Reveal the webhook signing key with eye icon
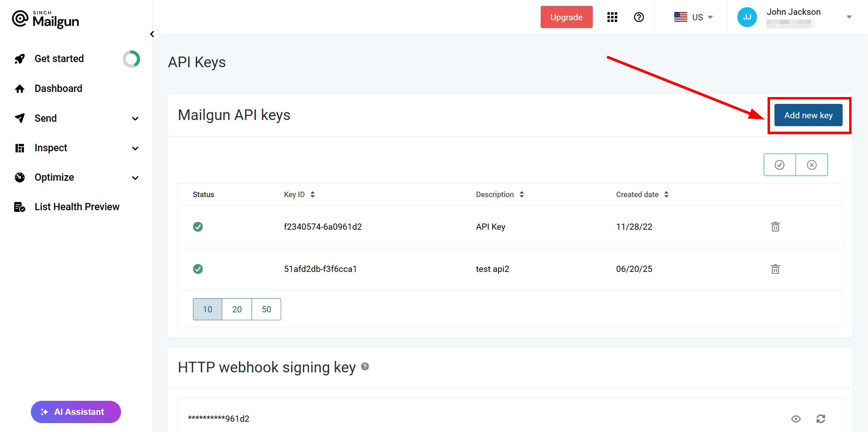This screenshot has width=868, height=432. [796, 419]
